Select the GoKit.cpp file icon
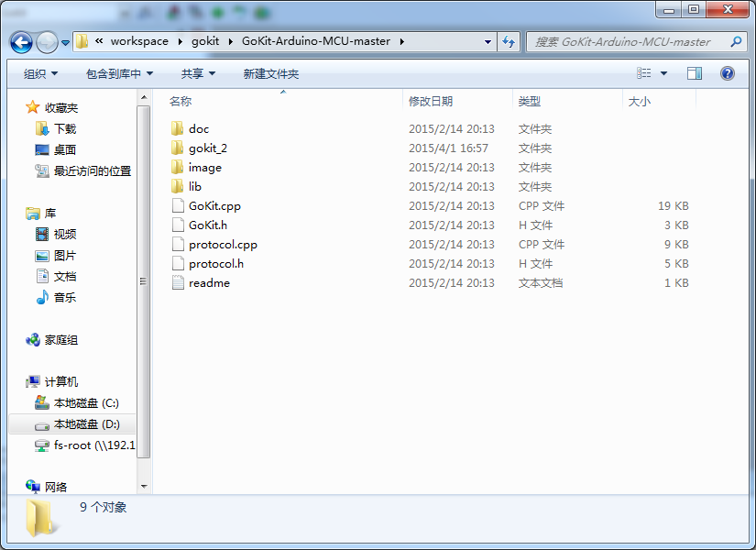This screenshot has height=550, width=756. (x=178, y=205)
